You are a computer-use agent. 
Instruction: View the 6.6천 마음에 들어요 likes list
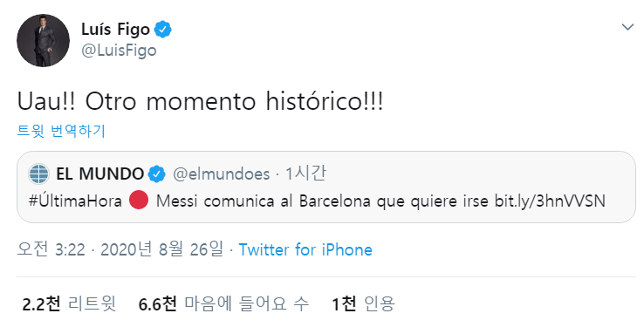point(223,303)
